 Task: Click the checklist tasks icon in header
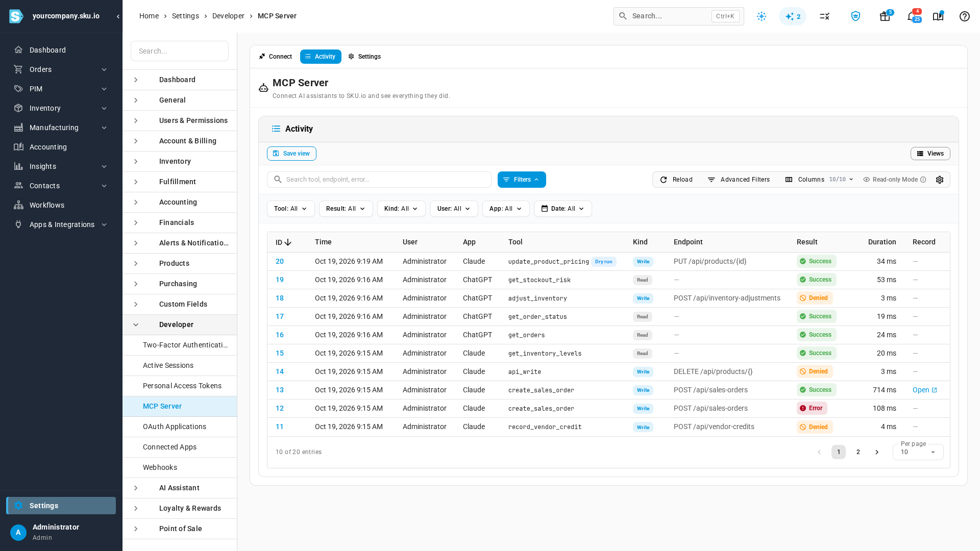(x=825, y=16)
